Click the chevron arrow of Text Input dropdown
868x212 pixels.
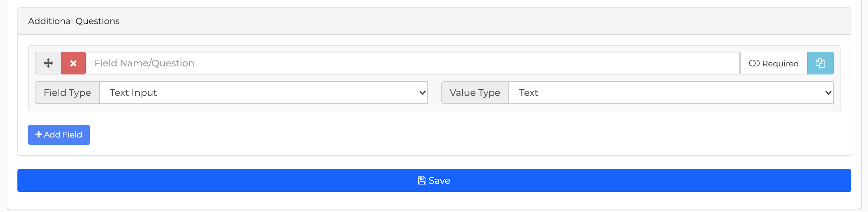tap(422, 93)
